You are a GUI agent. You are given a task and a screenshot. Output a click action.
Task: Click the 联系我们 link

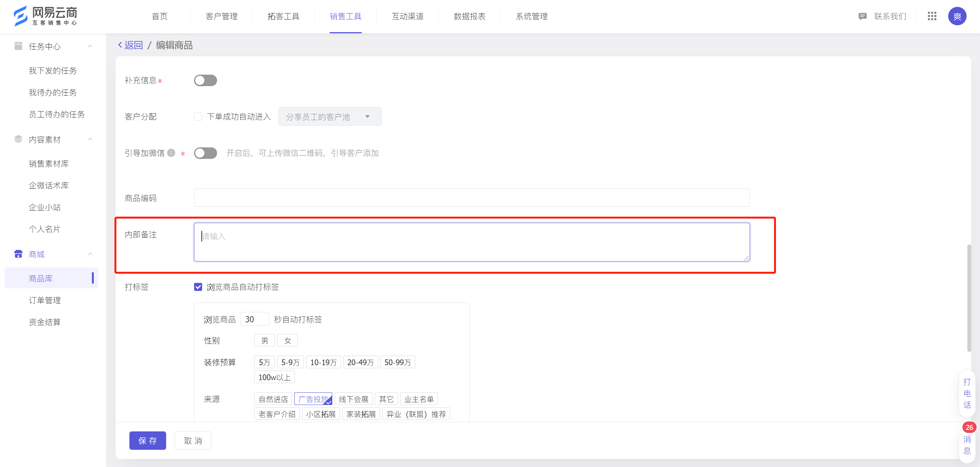point(890,16)
